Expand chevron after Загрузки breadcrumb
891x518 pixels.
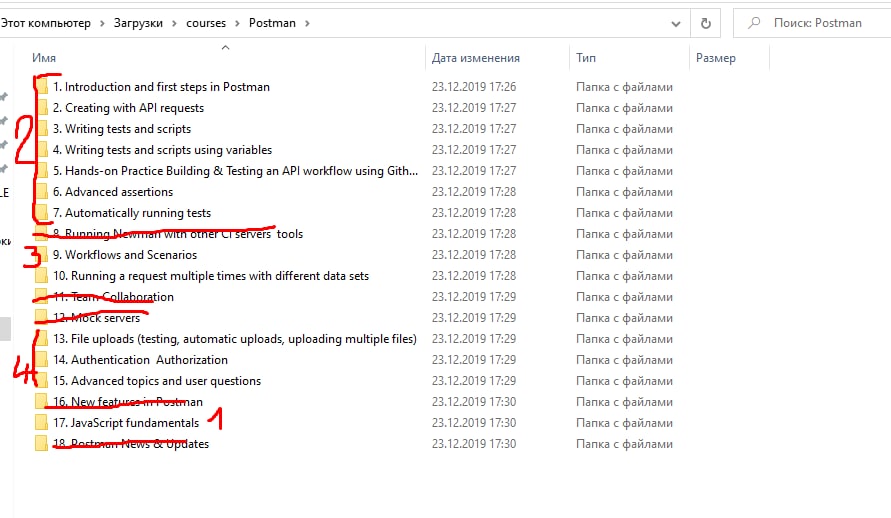point(174,23)
